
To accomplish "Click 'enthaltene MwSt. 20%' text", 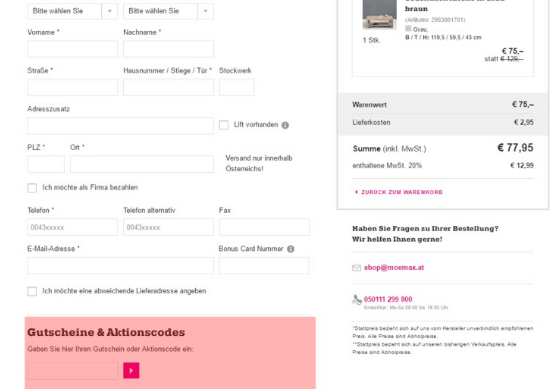I will (x=387, y=166).
